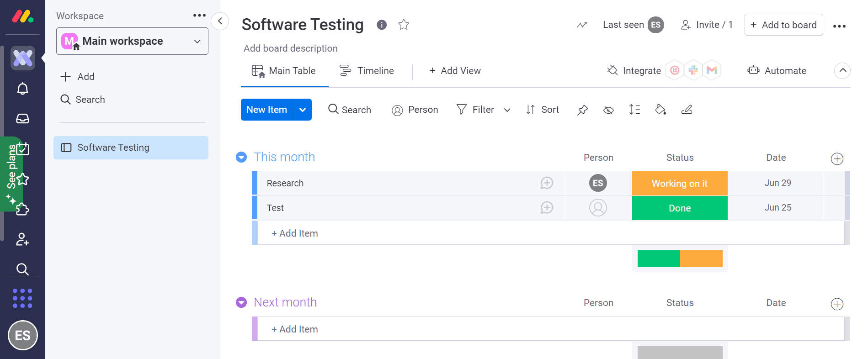This screenshot has width=868, height=359.
Task: Open the inbox in left sidebar
Action: (x=22, y=119)
